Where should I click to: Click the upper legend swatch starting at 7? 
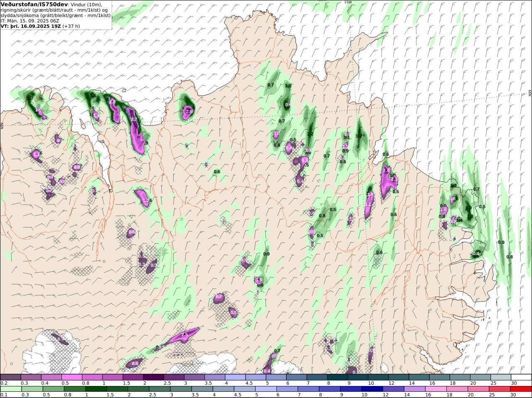coord(317,377)
